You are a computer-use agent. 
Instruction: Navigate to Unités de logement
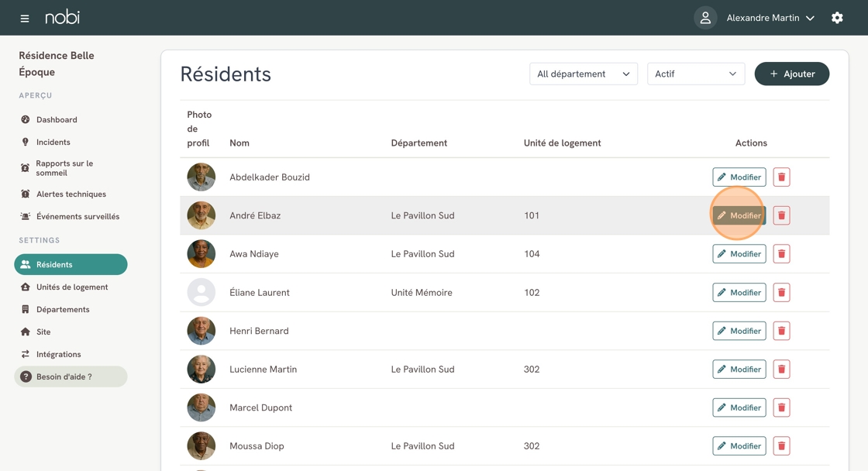click(71, 287)
